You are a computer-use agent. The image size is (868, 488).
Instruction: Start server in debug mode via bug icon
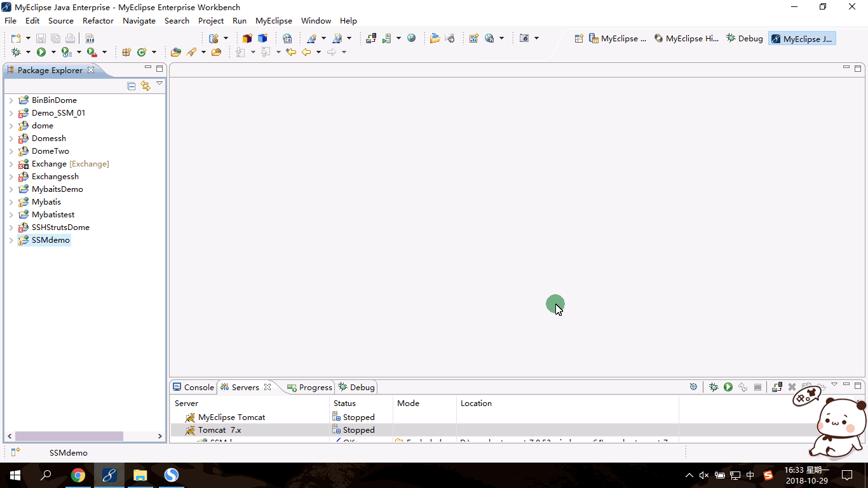714,387
